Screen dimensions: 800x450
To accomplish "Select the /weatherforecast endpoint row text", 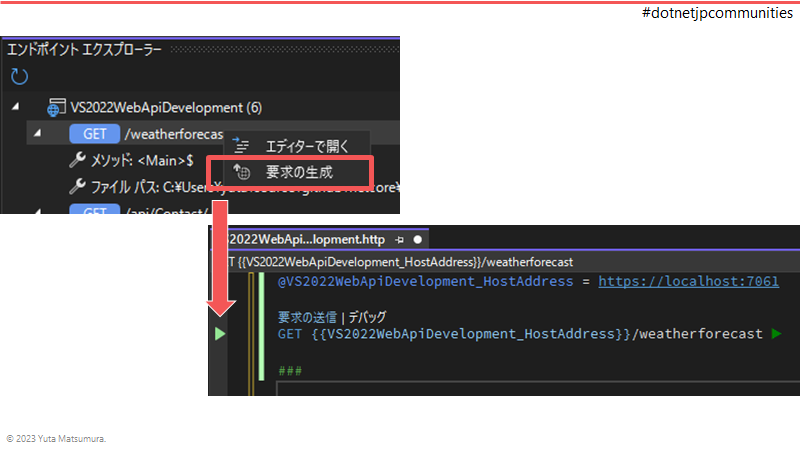I will (x=174, y=134).
